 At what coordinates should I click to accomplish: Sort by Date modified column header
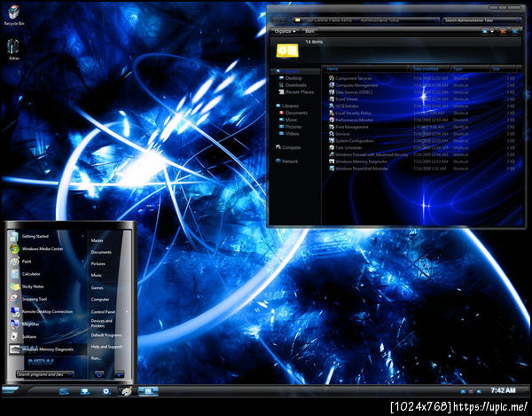click(x=431, y=69)
